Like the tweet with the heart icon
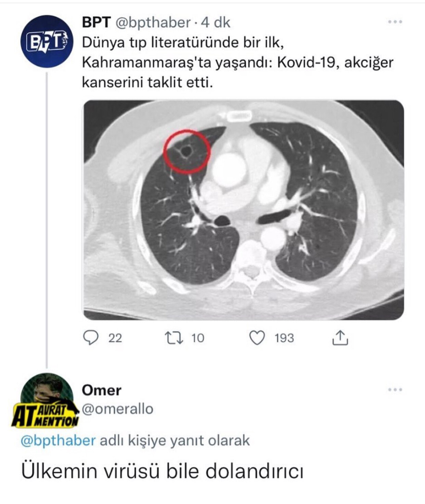 (x=257, y=338)
